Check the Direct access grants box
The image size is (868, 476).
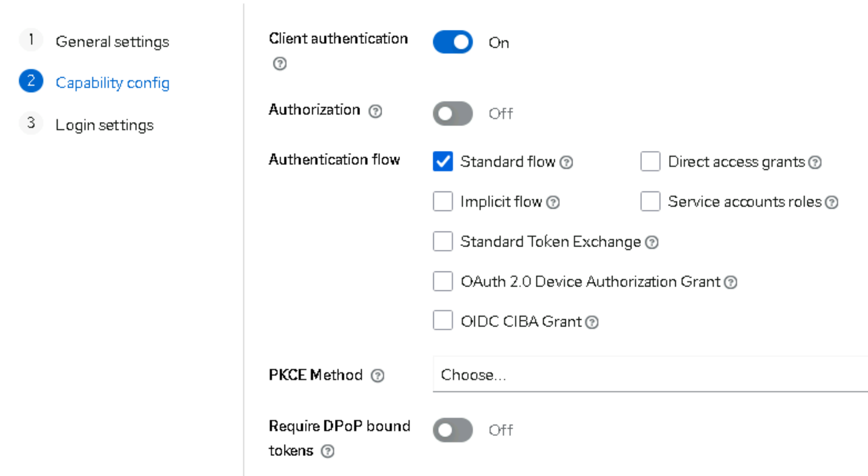(650, 162)
